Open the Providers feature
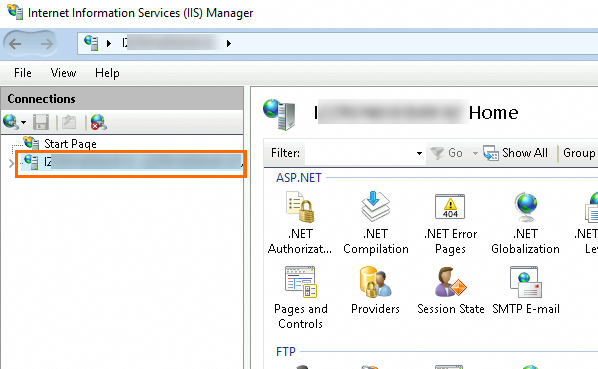This screenshot has height=369, width=598. [375, 290]
